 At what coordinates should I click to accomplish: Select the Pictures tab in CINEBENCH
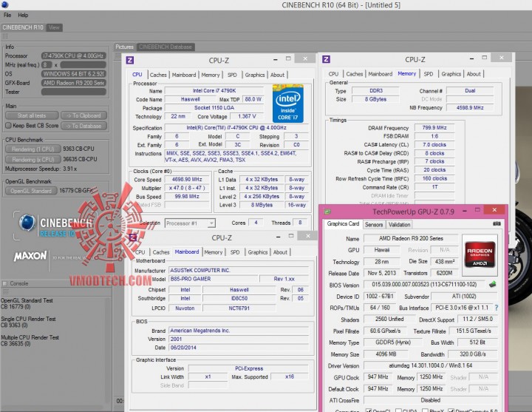(x=125, y=47)
